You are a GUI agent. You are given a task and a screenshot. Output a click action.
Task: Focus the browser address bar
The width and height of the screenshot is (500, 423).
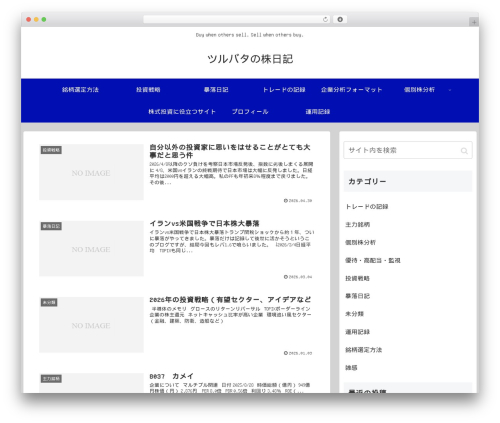(x=237, y=19)
